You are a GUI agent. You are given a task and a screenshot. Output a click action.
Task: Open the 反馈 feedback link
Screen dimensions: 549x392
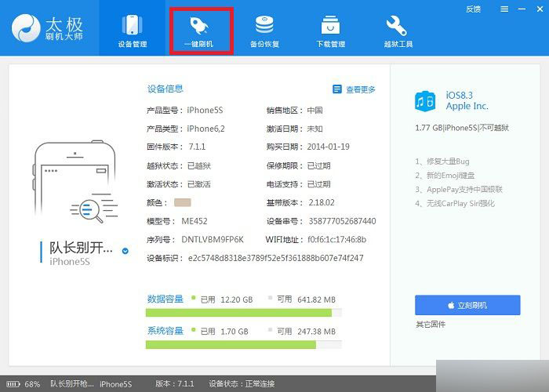click(x=473, y=9)
